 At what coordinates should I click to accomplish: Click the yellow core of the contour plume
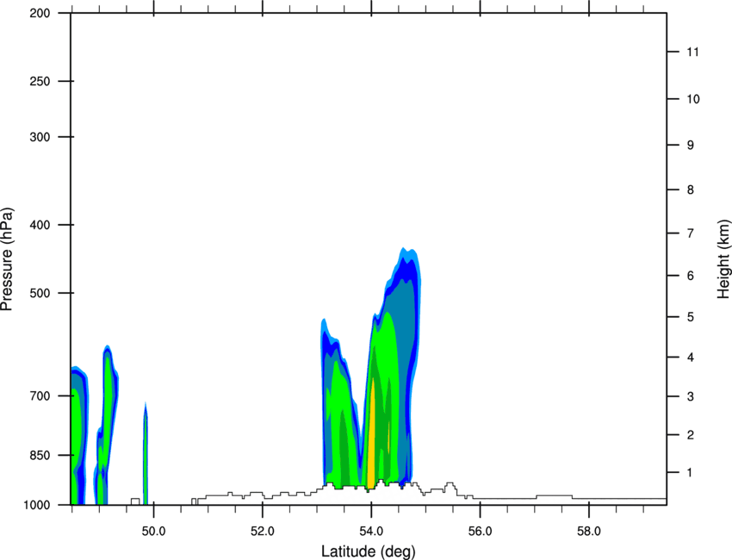coord(372,434)
